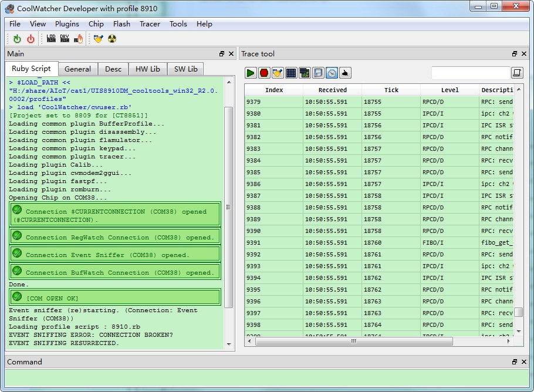Click the LOD FLSH load flash icon

51,39
